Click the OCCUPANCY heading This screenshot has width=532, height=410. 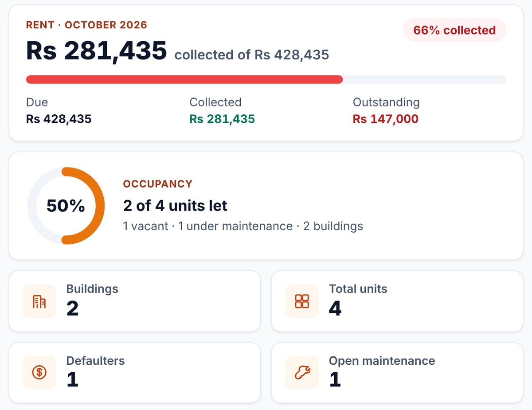(158, 184)
